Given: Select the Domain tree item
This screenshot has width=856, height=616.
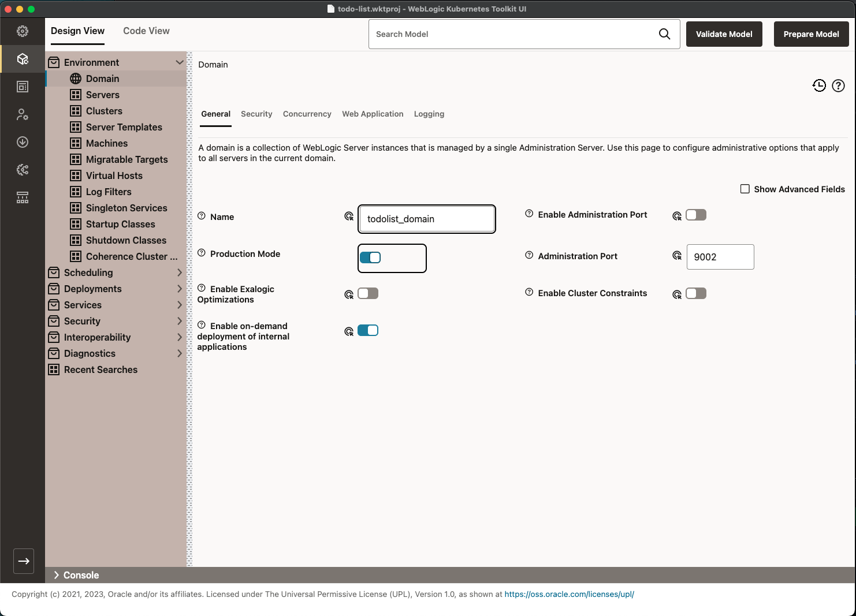Looking at the screenshot, I should pyautogui.click(x=116, y=79).
